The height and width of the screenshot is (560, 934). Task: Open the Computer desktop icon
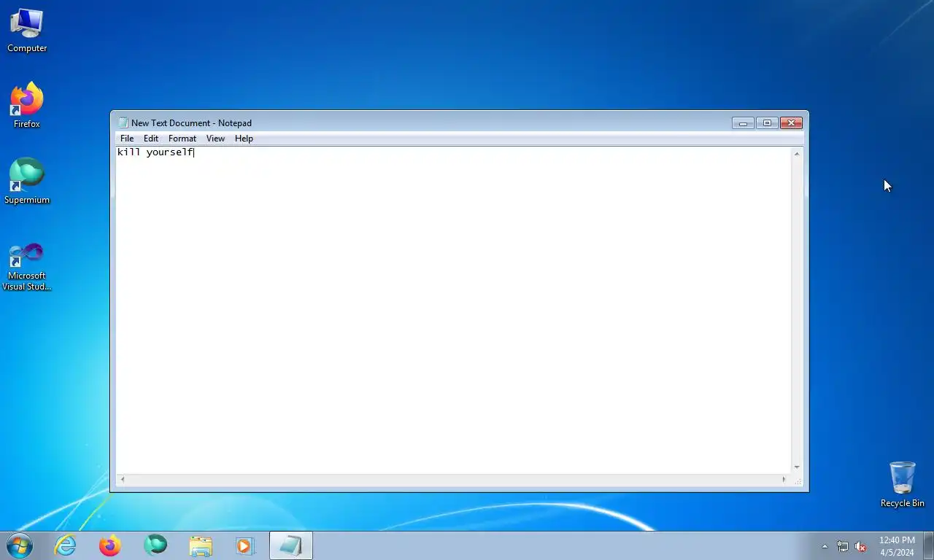click(x=27, y=31)
